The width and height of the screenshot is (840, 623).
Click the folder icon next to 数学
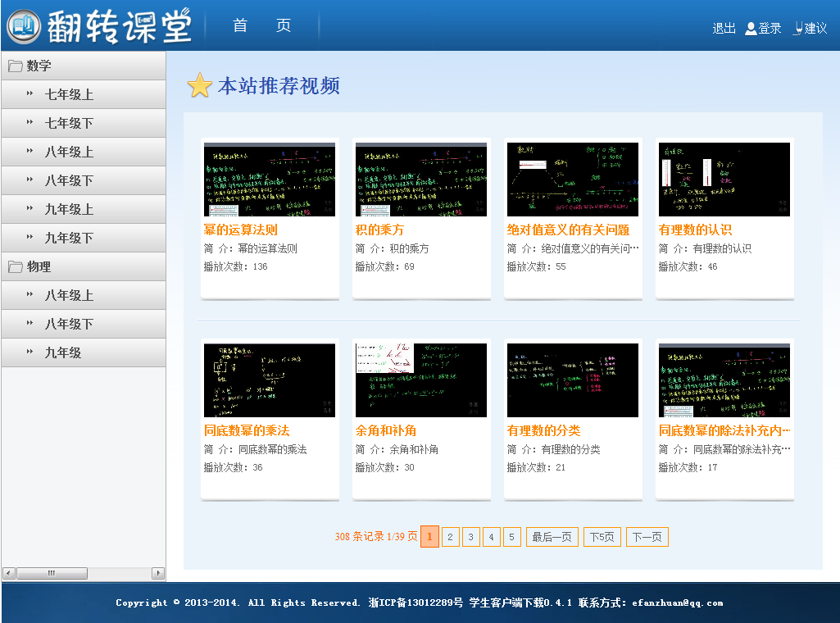pyautogui.click(x=15, y=66)
